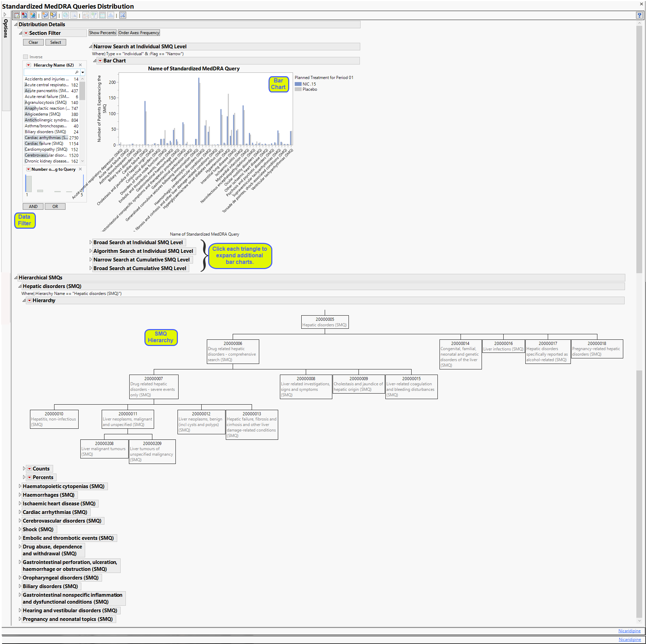646x644 pixels.
Task: Click the blue X toolbar icon
Action: click(123, 15)
